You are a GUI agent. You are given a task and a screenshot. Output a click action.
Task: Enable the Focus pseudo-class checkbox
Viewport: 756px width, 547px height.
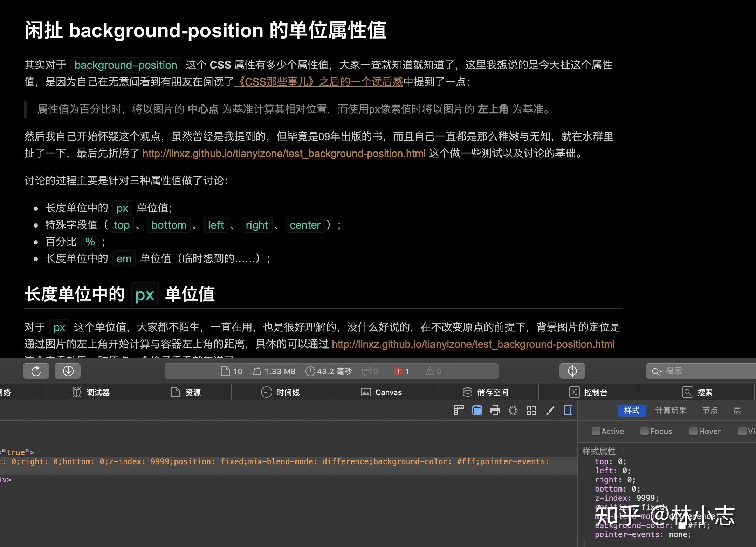click(645, 431)
